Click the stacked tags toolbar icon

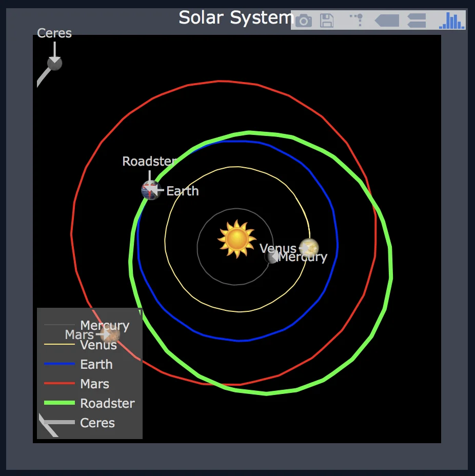(x=416, y=21)
